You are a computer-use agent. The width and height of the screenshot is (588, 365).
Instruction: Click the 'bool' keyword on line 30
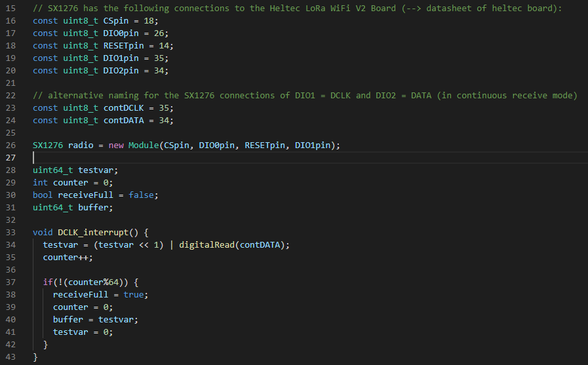[x=43, y=195]
